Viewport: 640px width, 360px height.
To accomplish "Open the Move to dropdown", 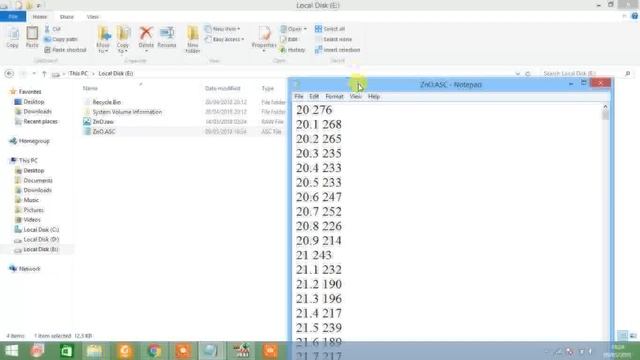I will [103, 39].
